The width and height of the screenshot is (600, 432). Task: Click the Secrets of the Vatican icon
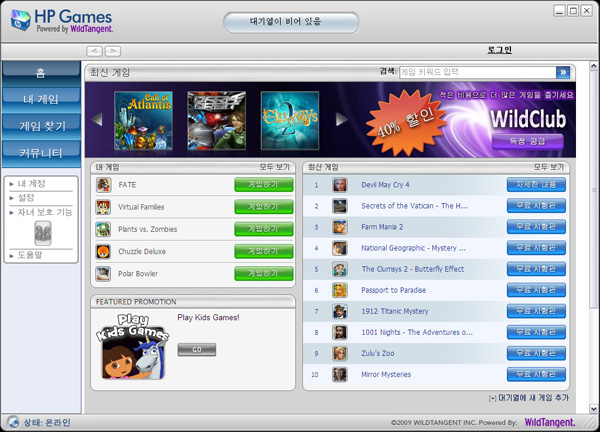(339, 206)
